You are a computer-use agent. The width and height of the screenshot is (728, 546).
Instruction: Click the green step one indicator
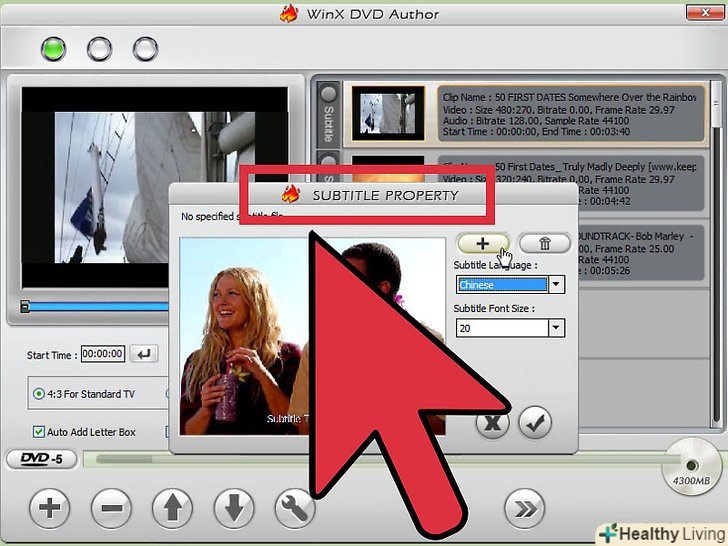tap(53, 49)
